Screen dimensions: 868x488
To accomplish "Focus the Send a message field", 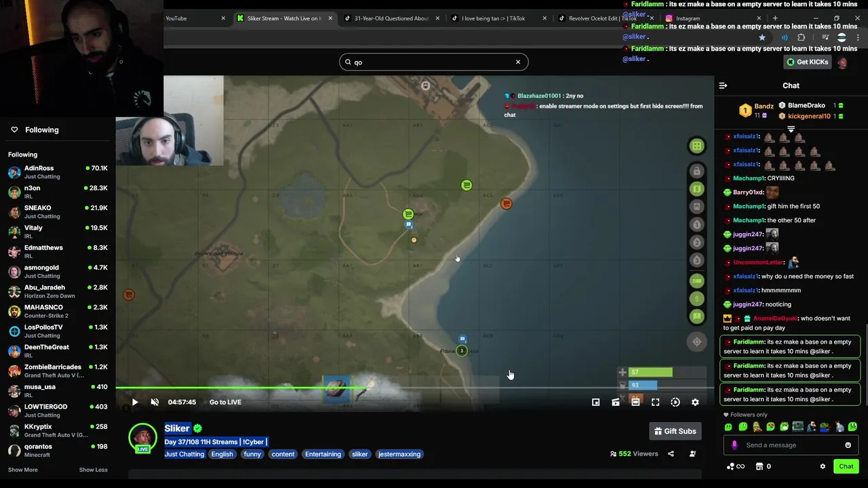I will (791, 445).
